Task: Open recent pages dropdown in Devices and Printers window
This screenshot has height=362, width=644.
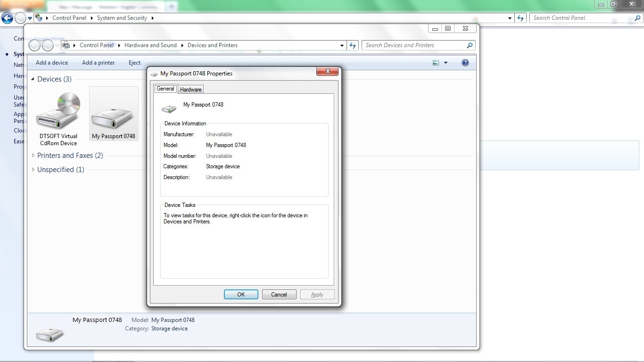Action: coord(57,46)
